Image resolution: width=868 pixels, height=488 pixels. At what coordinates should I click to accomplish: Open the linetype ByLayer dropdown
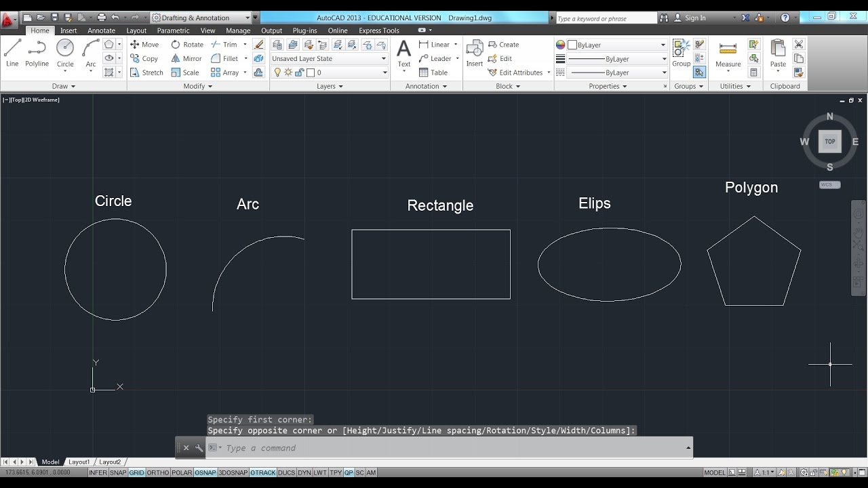618,73
